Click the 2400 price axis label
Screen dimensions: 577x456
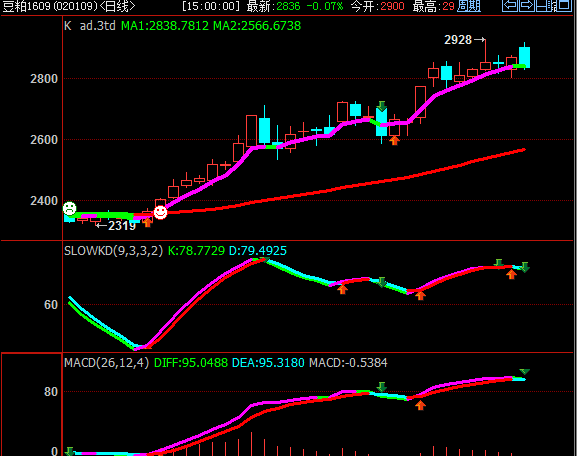pyautogui.click(x=44, y=201)
